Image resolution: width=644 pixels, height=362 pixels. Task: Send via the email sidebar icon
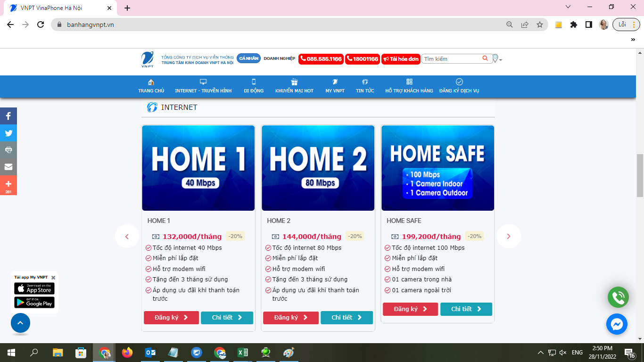point(8,167)
